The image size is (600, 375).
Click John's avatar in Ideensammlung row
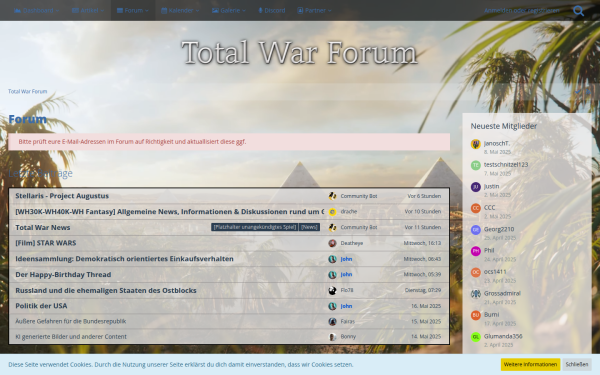(332, 259)
